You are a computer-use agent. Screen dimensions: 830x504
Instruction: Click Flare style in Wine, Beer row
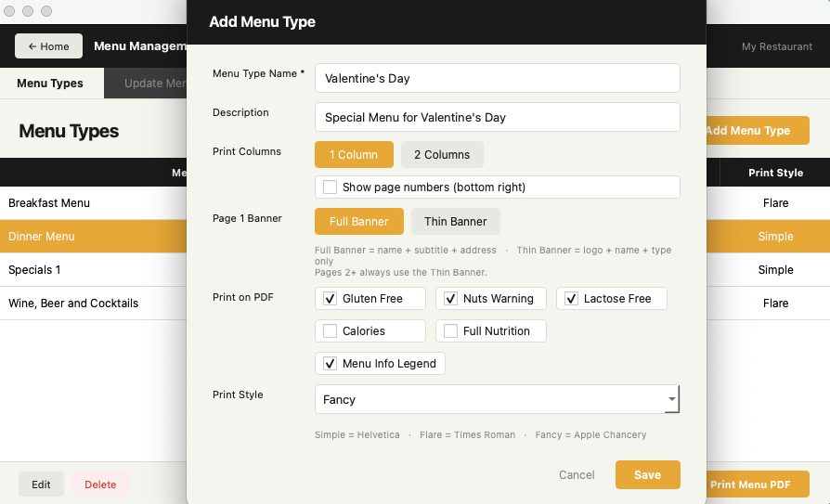tap(775, 303)
